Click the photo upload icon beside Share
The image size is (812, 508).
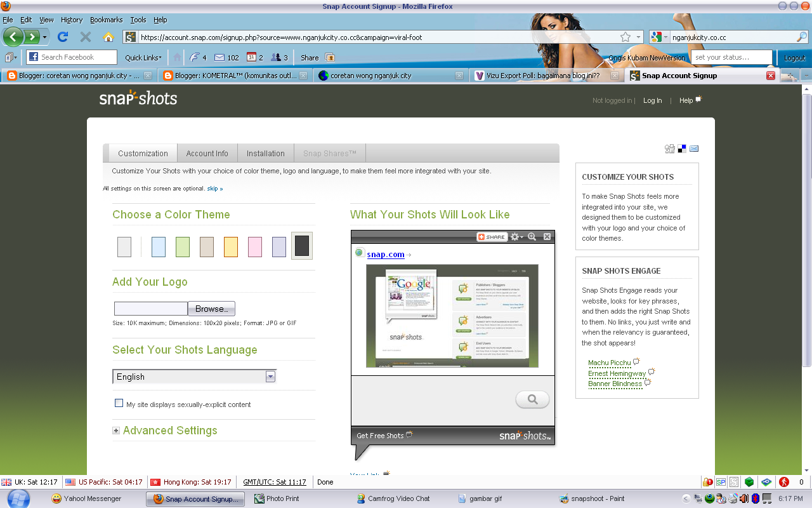[x=329, y=57]
